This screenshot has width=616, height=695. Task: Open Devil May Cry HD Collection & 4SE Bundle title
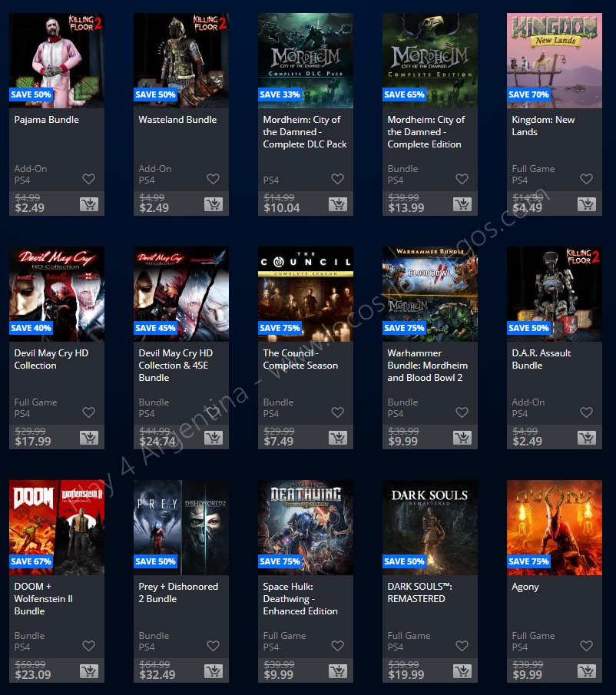coord(176,366)
